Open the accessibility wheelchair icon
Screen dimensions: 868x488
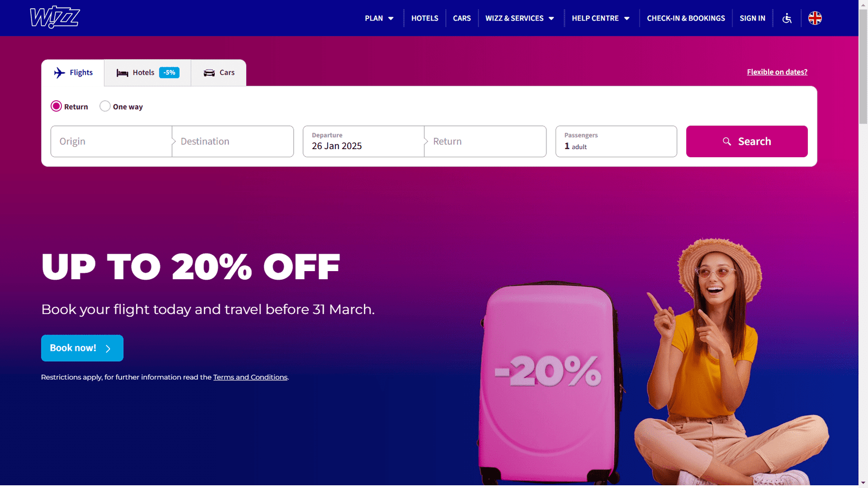(x=787, y=18)
